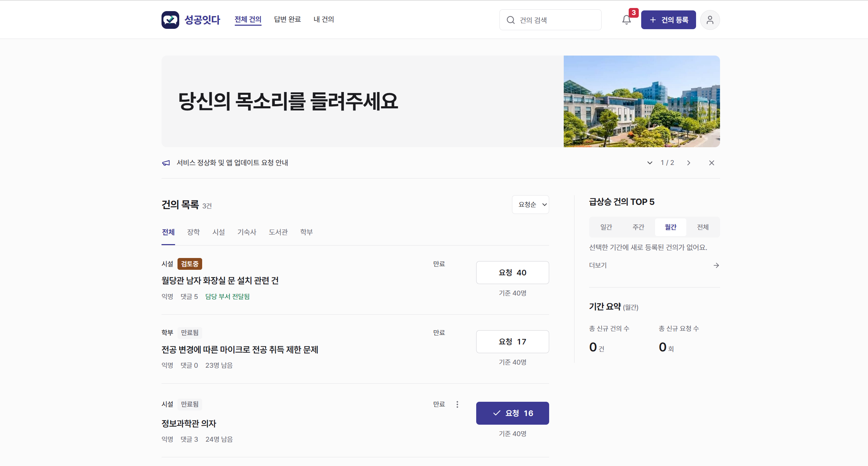Click the 더보기 link

coord(598,265)
